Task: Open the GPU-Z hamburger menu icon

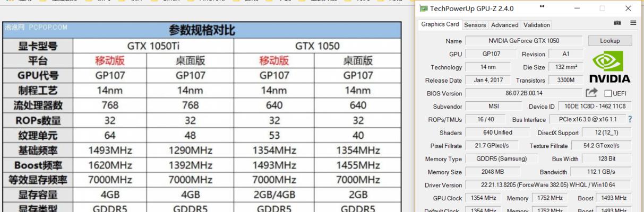Action: coord(633,23)
